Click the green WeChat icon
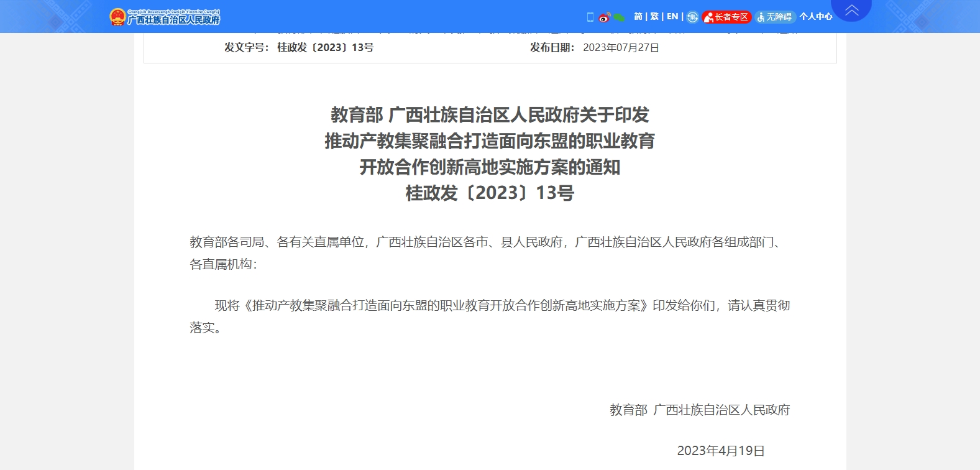 pos(619,17)
